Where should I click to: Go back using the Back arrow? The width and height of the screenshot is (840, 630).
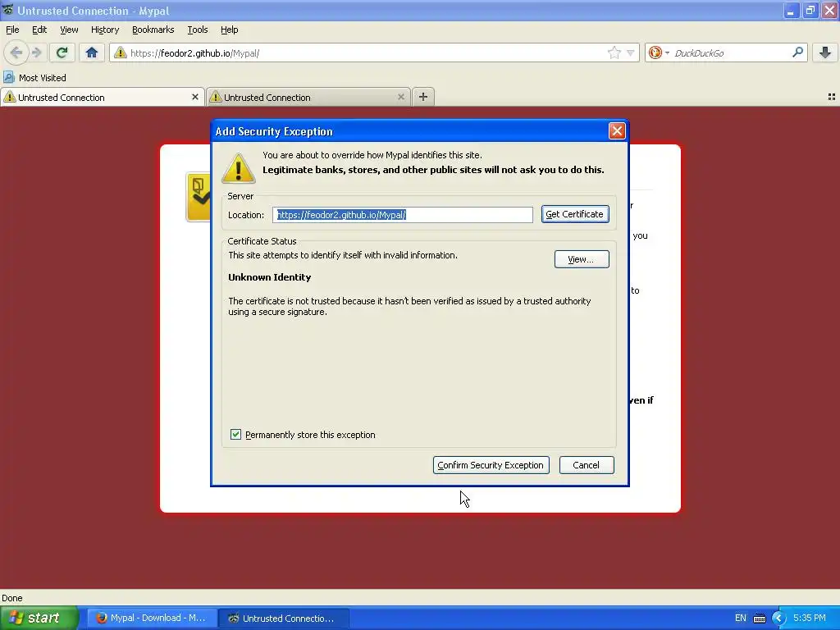coord(16,52)
